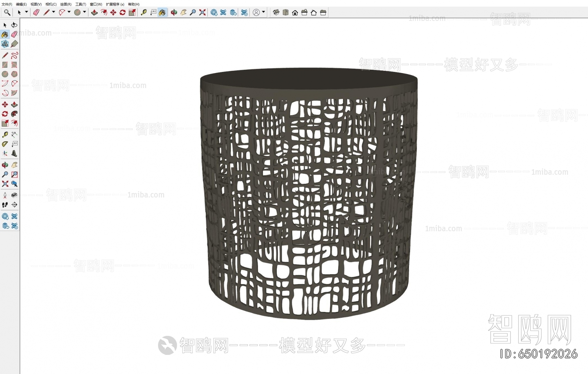Select the Dimension tool in left toolbar
The image size is (588, 374).
(14, 135)
